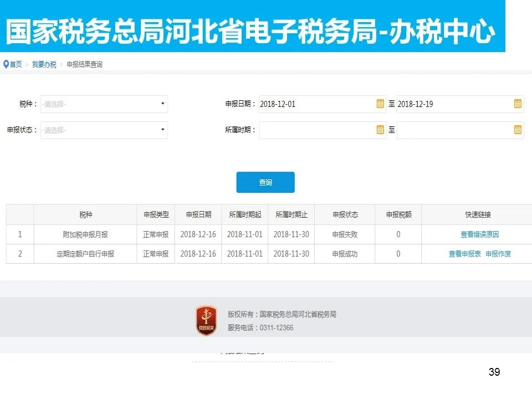Open 我要办税 breadcrumb link
The height and width of the screenshot is (399, 532).
44,64
